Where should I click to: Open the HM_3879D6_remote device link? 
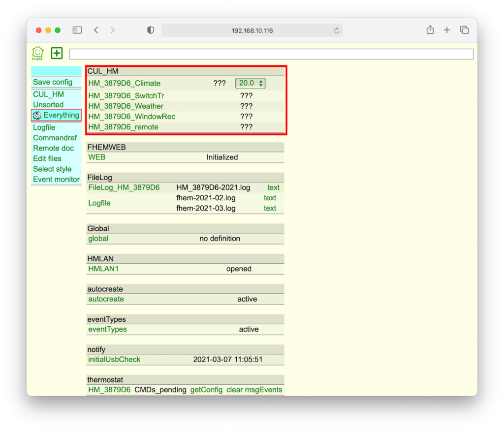pyautogui.click(x=124, y=127)
